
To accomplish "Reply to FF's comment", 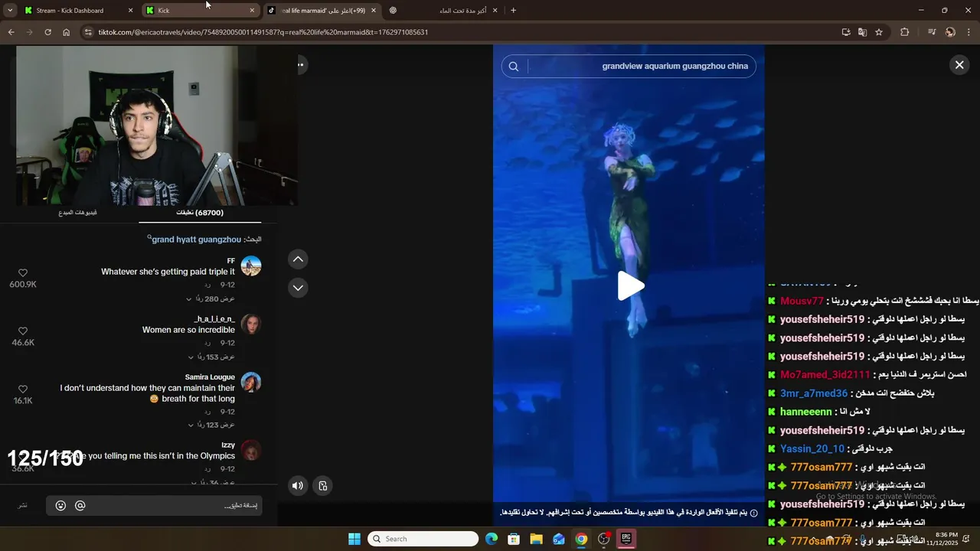I will [207, 285].
